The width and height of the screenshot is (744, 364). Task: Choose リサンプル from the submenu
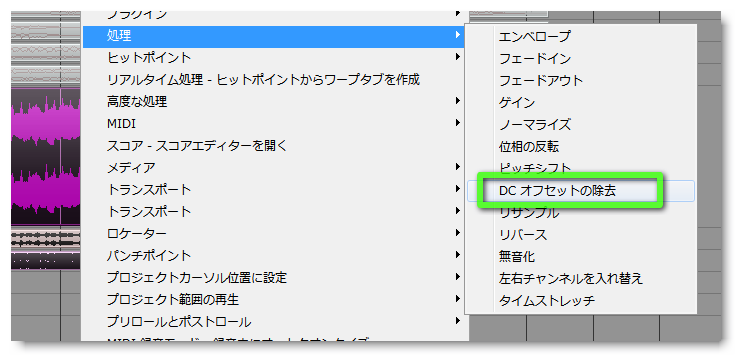click(x=580, y=213)
